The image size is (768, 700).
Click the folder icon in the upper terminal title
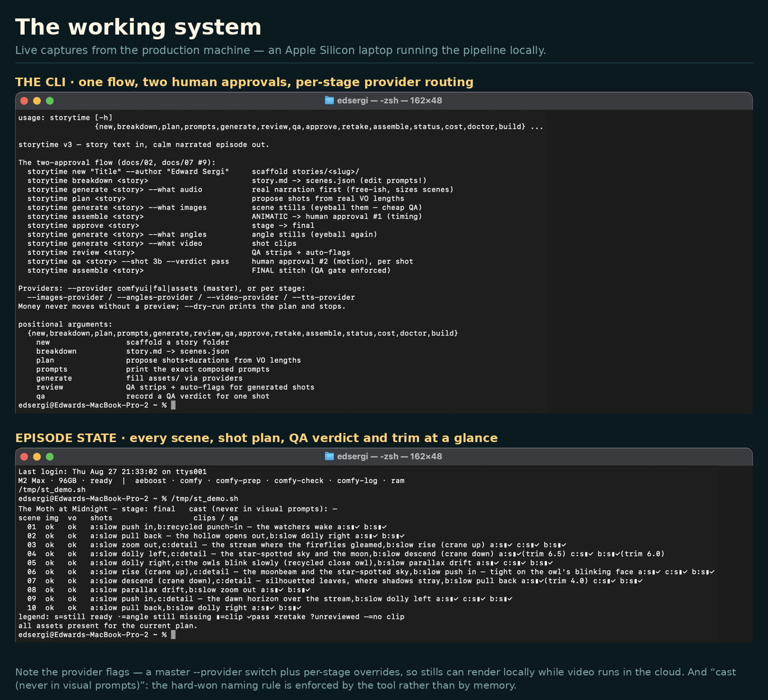pos(329,100)
